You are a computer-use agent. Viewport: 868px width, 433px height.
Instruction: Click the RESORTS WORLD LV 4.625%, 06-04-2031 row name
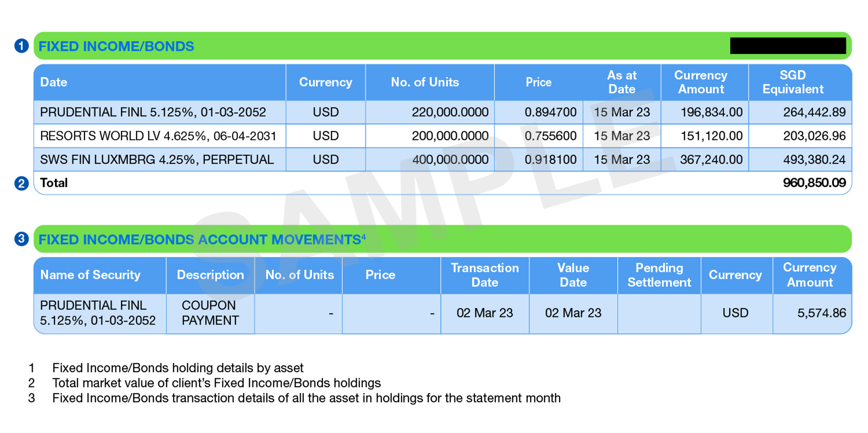pyautogui.click(x=158, y=136)
